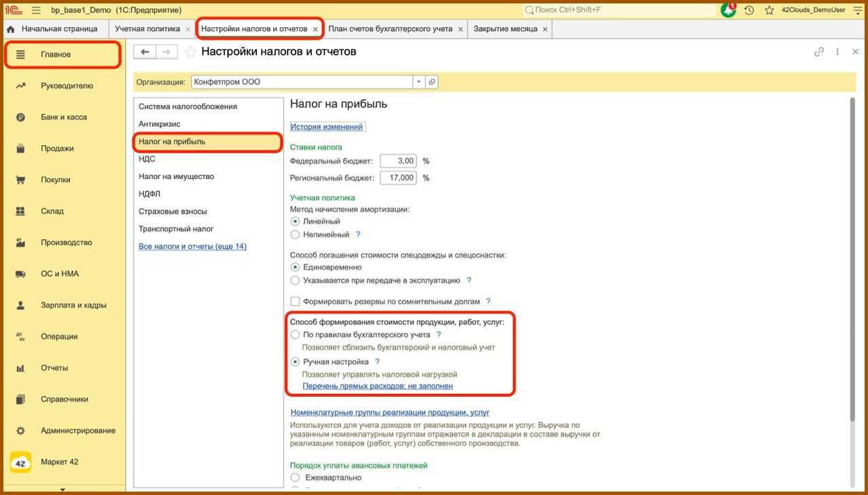Click the Администрирование gear icon

click(x=20, y=431)
